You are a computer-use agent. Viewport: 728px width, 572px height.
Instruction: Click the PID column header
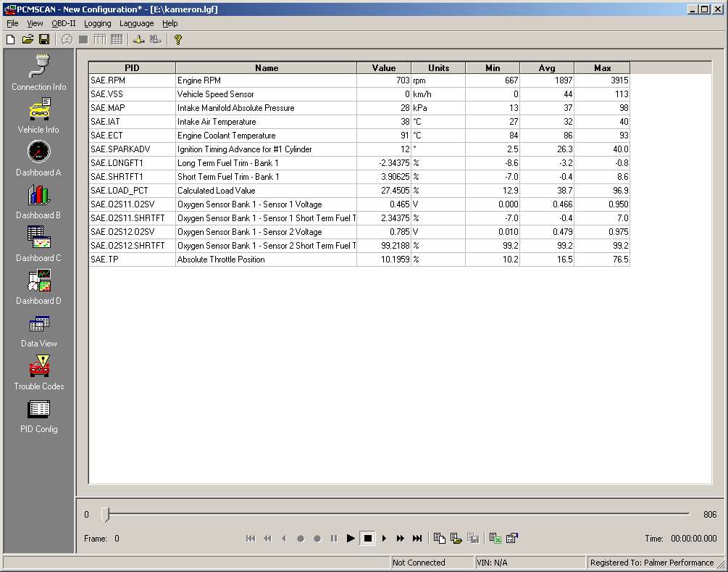point(132,68)
